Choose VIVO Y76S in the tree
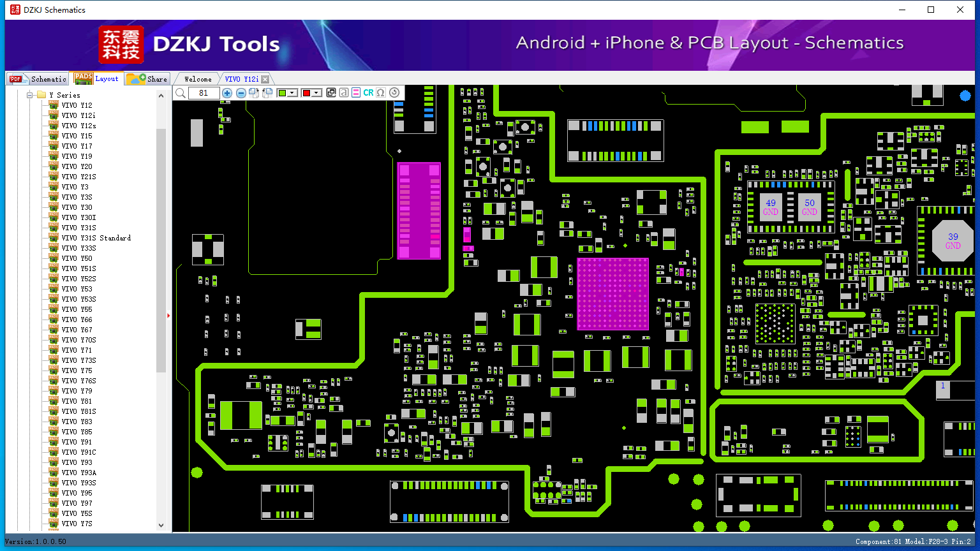 pos(78,381)
